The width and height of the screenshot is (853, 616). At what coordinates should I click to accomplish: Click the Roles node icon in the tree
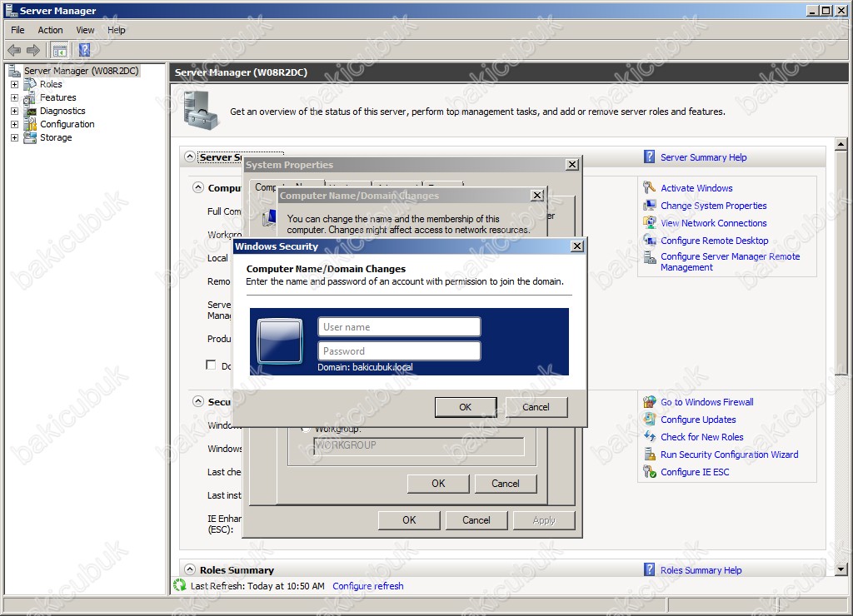click(31, 84)
